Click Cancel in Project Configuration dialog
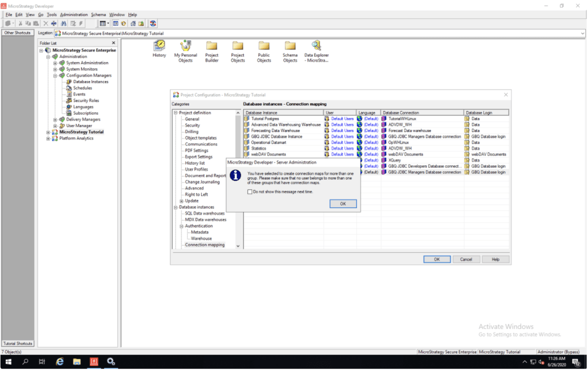Image resolution: width=588 pixels, height=371 pixels. 466,259
